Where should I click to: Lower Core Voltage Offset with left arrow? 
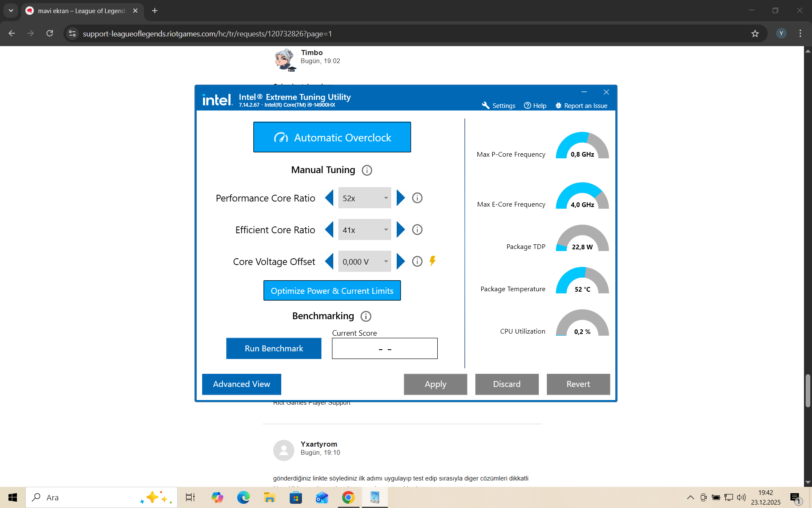[x=329, y=262]
